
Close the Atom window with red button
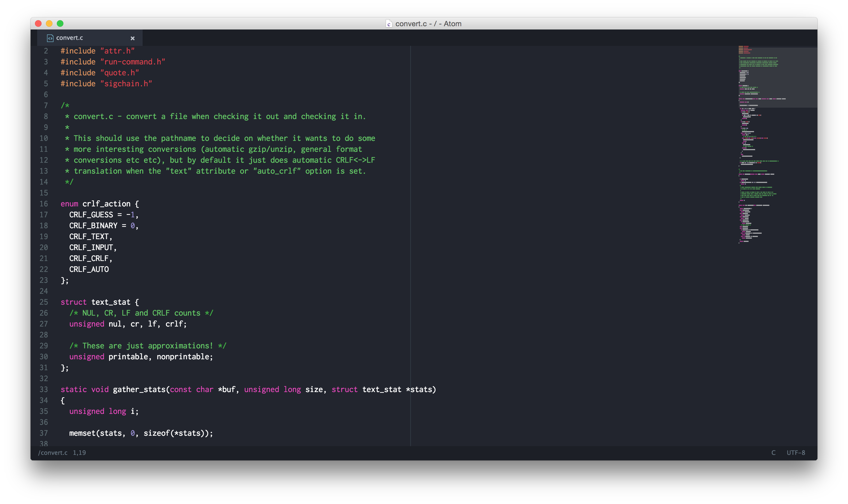39,23
